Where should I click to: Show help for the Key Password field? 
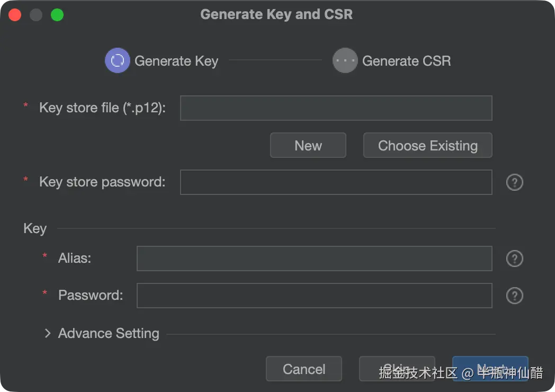pyautogui.click(x=514, y=296)
